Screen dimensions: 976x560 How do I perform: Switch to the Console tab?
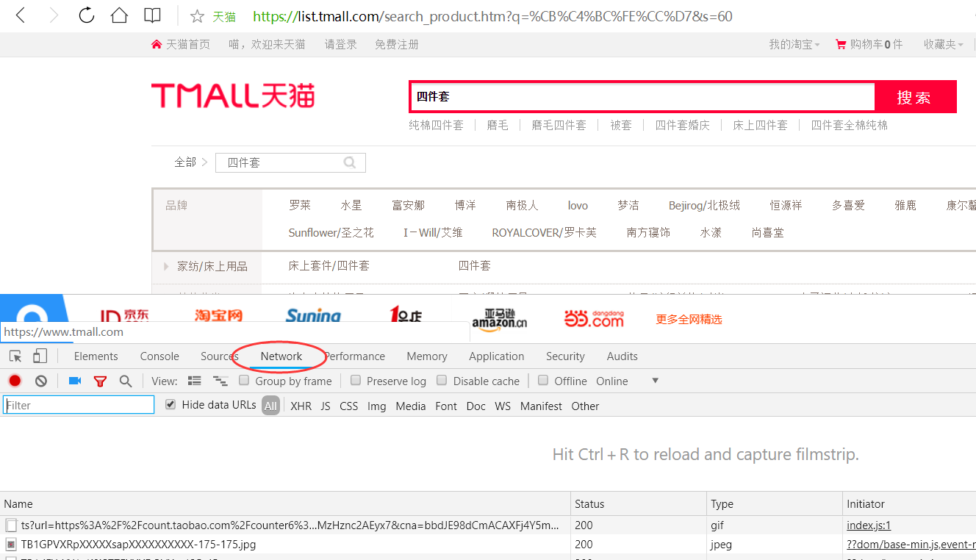coord(159,356)
